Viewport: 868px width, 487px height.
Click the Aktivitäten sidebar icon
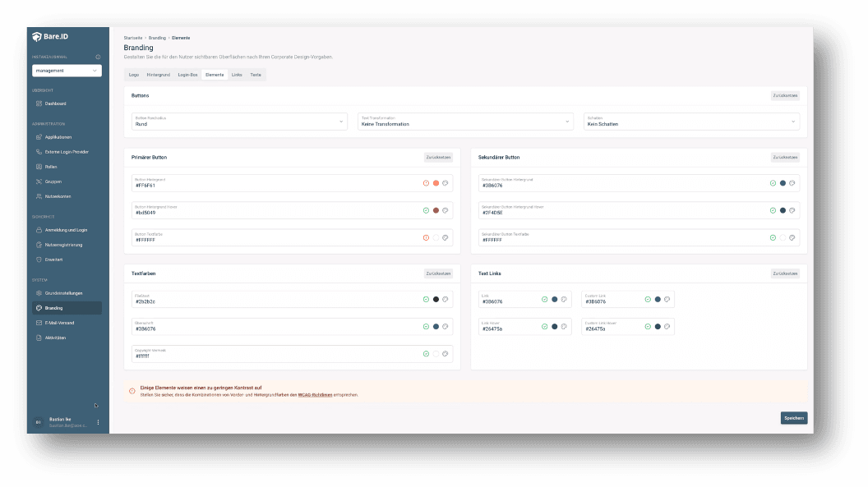pyautogui.click(x=39, y=338)
